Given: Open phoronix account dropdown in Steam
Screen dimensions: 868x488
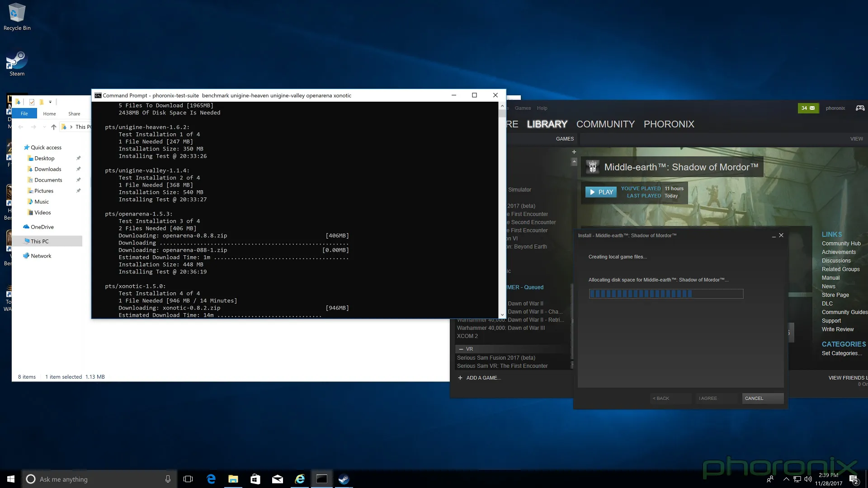Looking at the screenshot, I should (x=835, y=108).
